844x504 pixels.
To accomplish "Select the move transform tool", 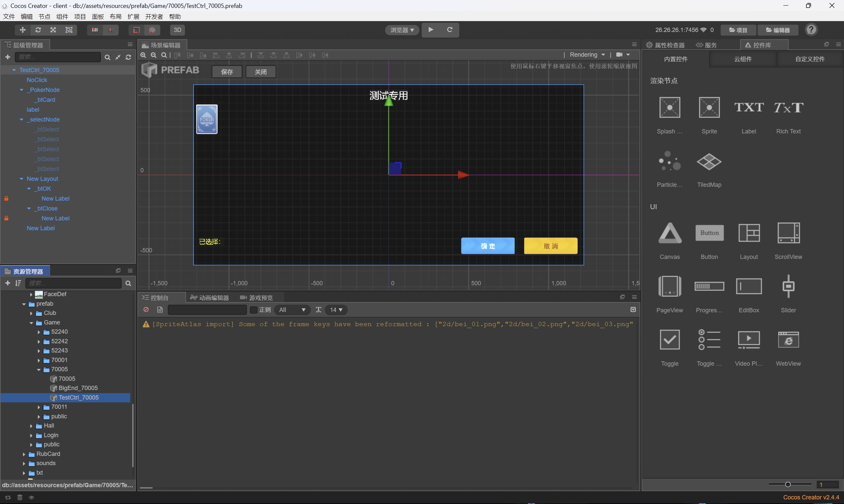I will click(22, 30).
